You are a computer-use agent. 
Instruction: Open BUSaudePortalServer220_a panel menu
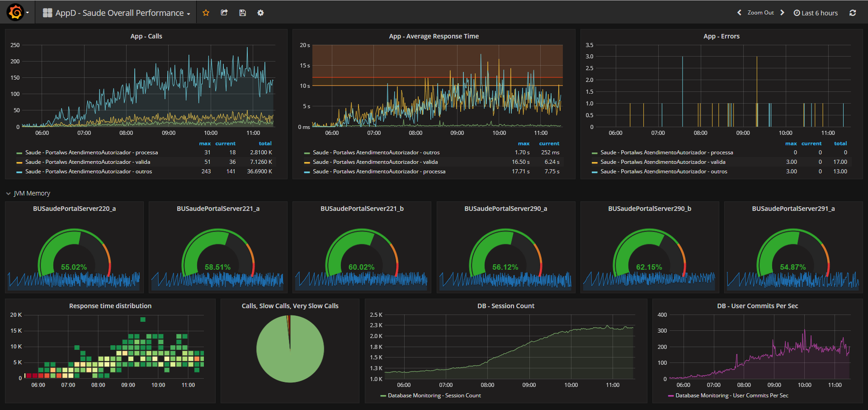(x=74, y=209)
